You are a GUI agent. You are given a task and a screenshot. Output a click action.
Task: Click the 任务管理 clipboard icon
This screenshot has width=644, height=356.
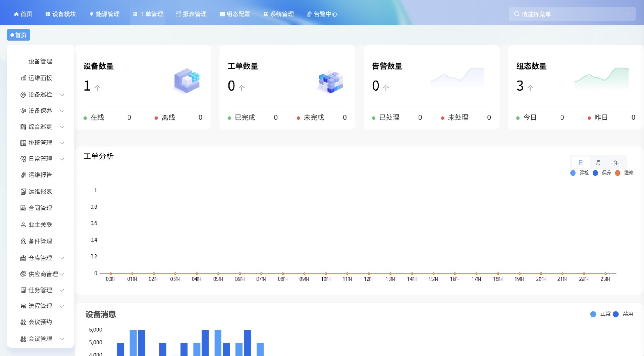coord(23,290)
